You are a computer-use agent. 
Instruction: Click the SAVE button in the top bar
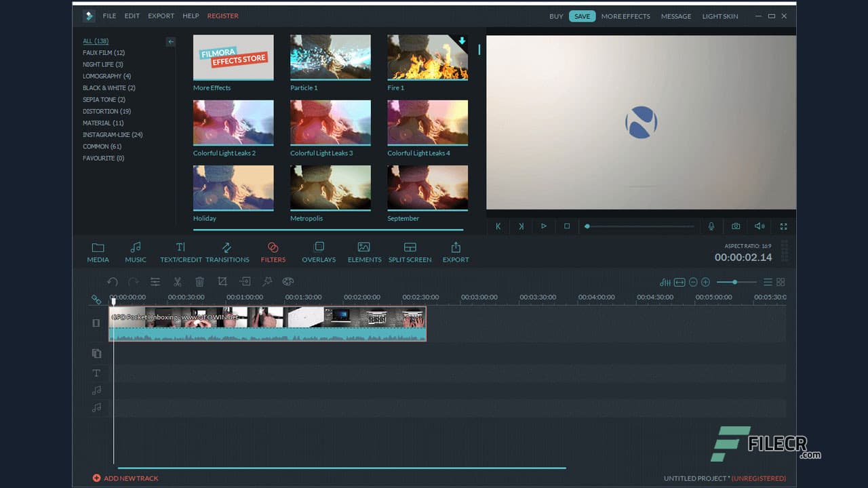pyautogui.click(x=582, y=16)
